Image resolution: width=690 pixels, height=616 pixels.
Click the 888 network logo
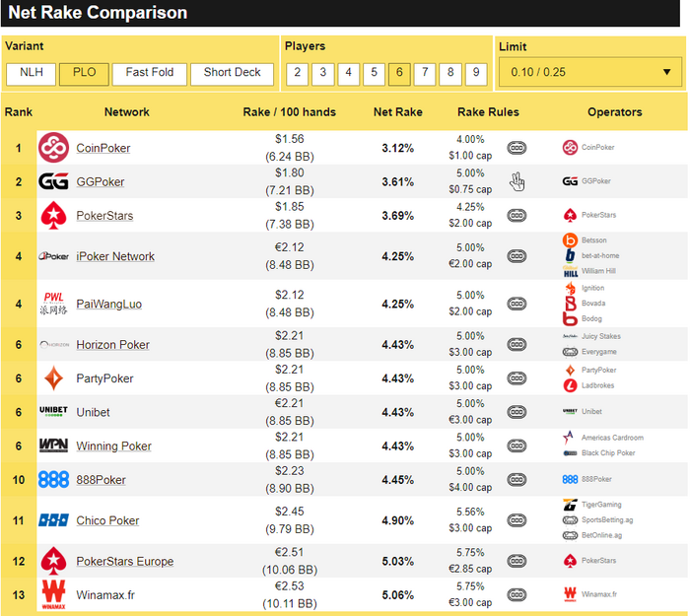click(x=53, y=480)
